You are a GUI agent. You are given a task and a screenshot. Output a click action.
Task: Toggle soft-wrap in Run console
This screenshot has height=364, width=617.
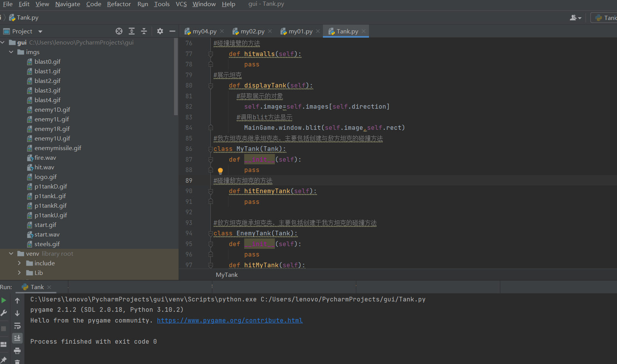tap(17, 326)
